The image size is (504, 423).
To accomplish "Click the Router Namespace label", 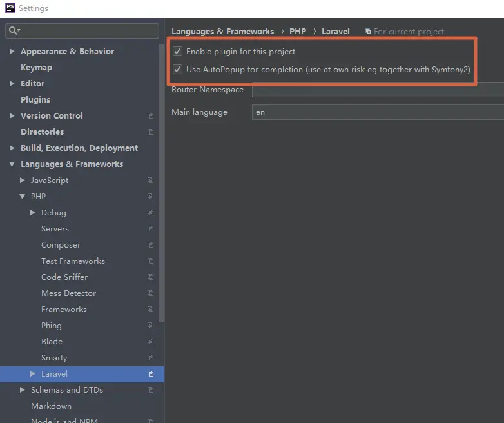I will [x=208, y=90].
